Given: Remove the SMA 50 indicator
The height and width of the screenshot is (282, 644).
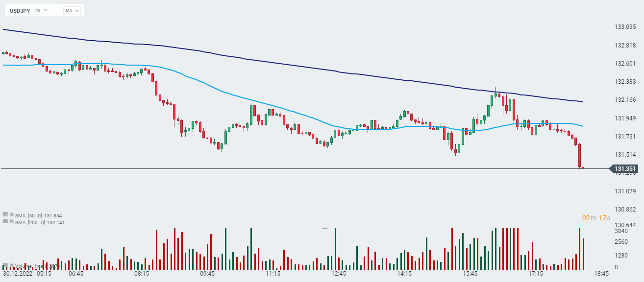Looking at the screenshot, I should coord(11,214).
